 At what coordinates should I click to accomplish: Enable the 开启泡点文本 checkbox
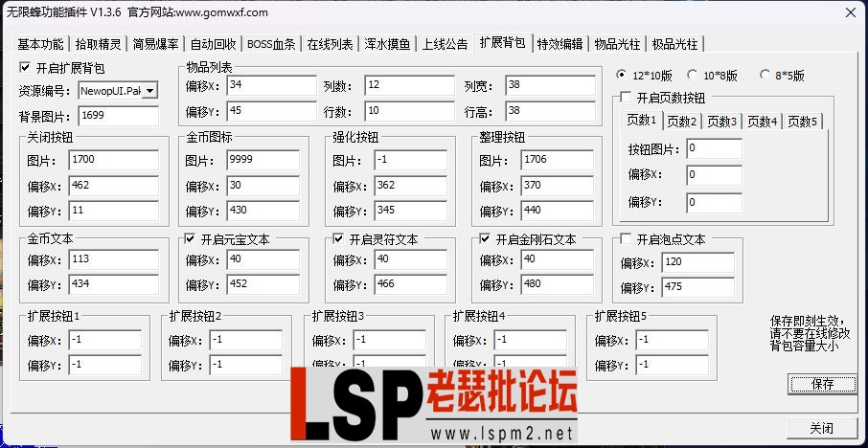click(x=625, y=239)
